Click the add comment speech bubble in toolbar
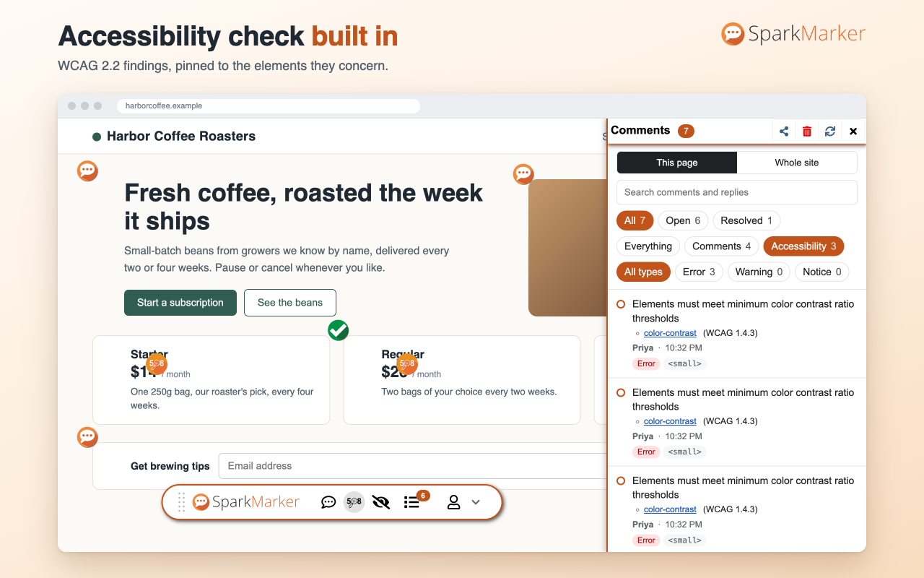Image resolution: width=924 pixels, height=578 pixels. tap(328, 502)
